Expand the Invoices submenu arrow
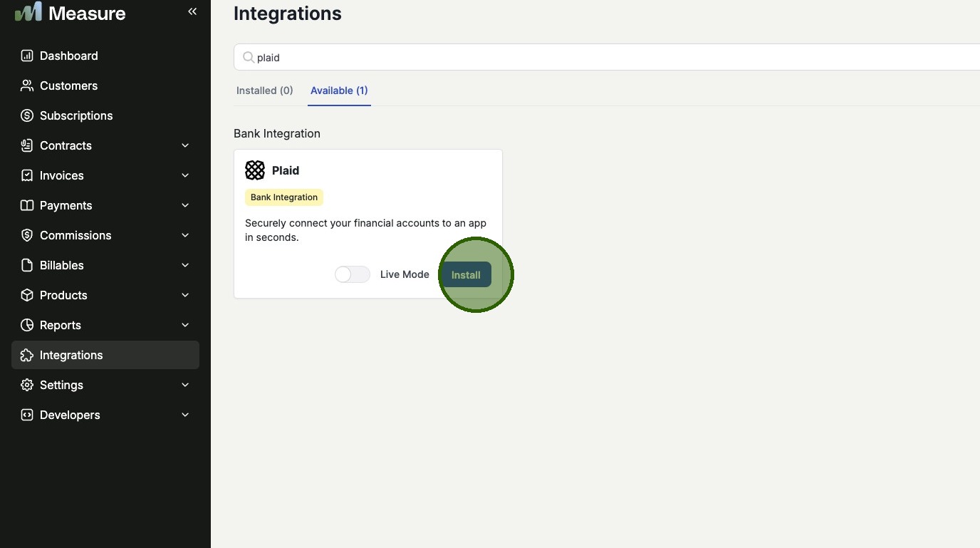The height and width of the screenshot is (548, 980). click(185, 175)
